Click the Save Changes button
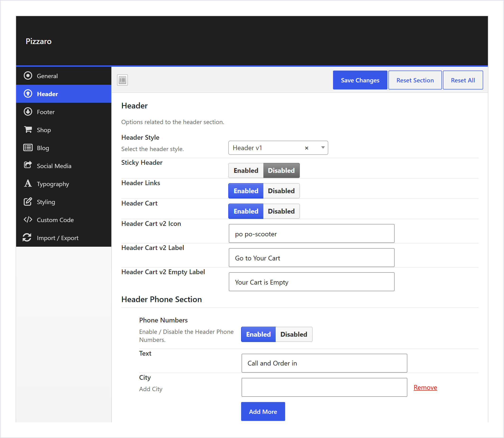504x438 pixels. point(360,80)
